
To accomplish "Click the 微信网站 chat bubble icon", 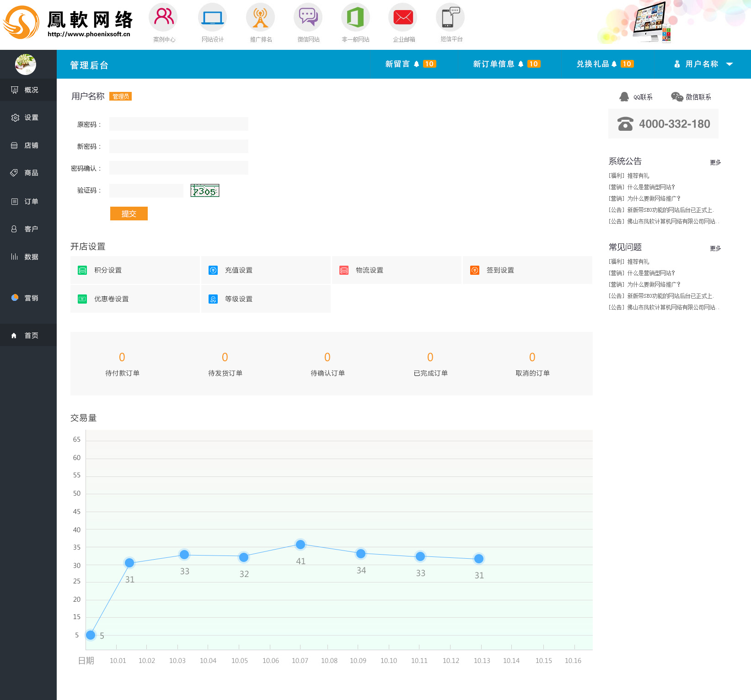I will coord(308,17).
